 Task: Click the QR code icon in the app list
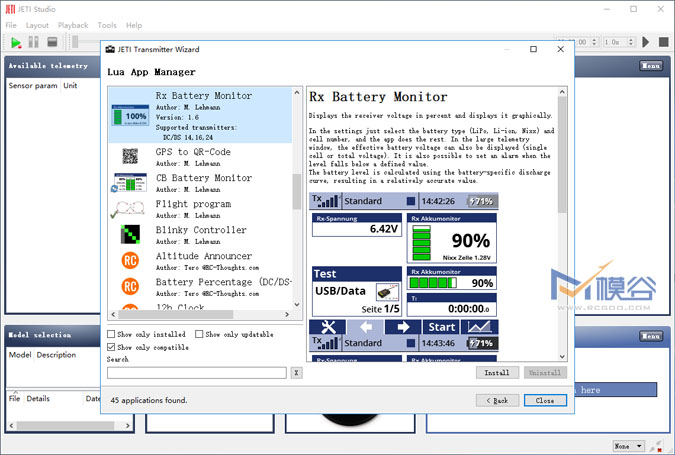coord(130,156)
